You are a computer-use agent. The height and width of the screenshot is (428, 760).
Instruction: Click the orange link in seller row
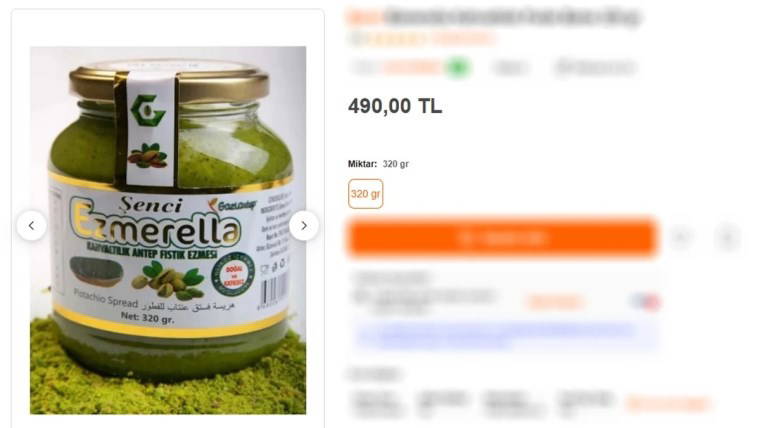tap(555, 302)
